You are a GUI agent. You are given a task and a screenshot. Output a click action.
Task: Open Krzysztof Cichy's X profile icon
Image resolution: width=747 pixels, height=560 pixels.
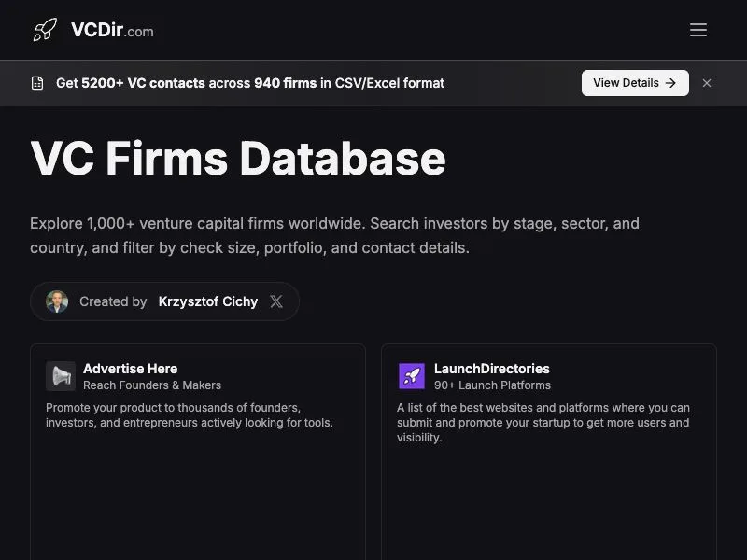pos(276,301)
